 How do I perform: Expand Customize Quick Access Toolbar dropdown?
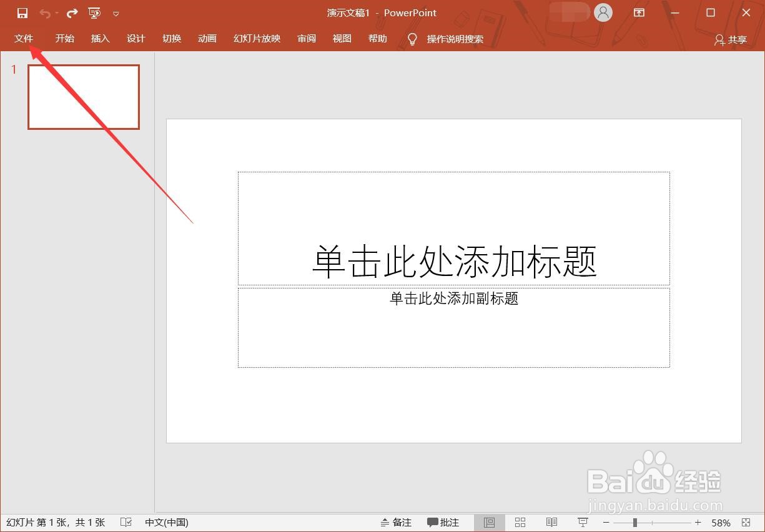tap(116, 13)
